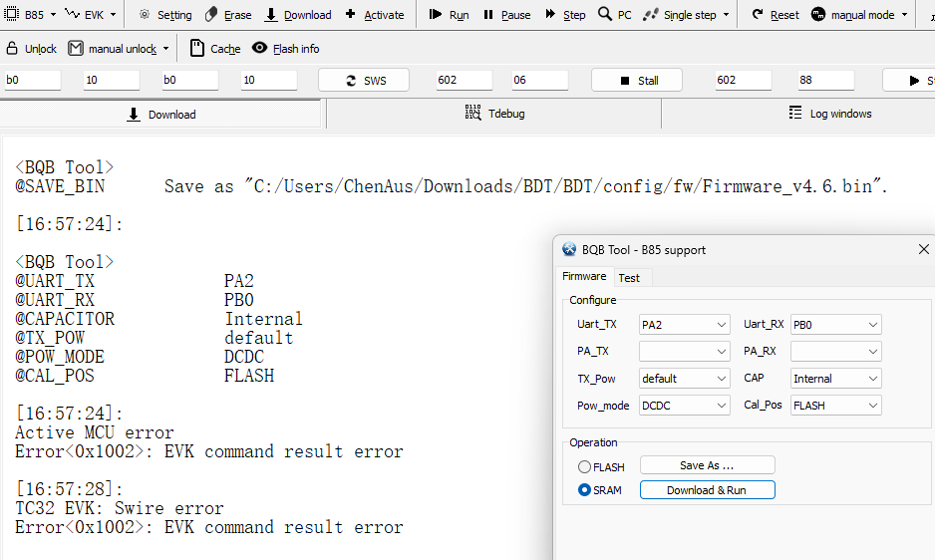Click the 06 value input field
The image size is (935, 560).
539,80
